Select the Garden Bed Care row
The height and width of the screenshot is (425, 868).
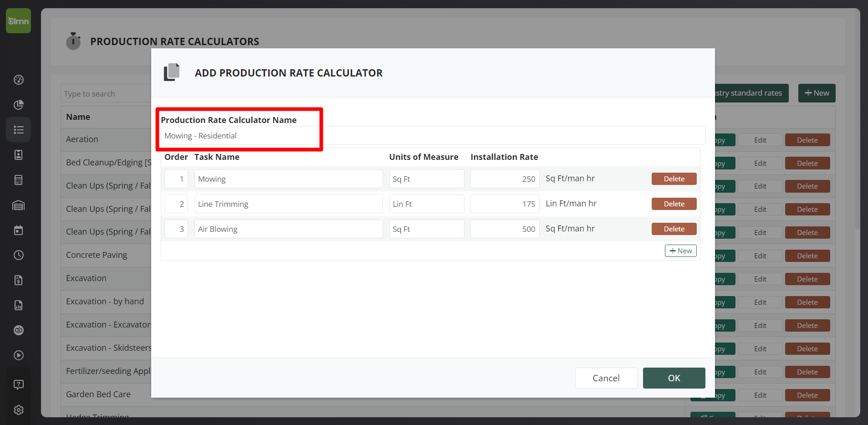click(x=98, y=394)
